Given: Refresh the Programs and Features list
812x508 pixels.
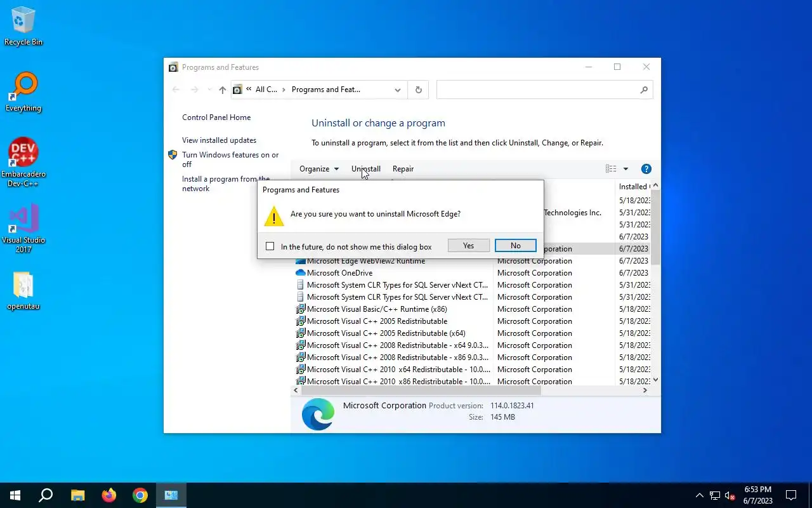Looking at the screenshot, I should pos(418,90).
